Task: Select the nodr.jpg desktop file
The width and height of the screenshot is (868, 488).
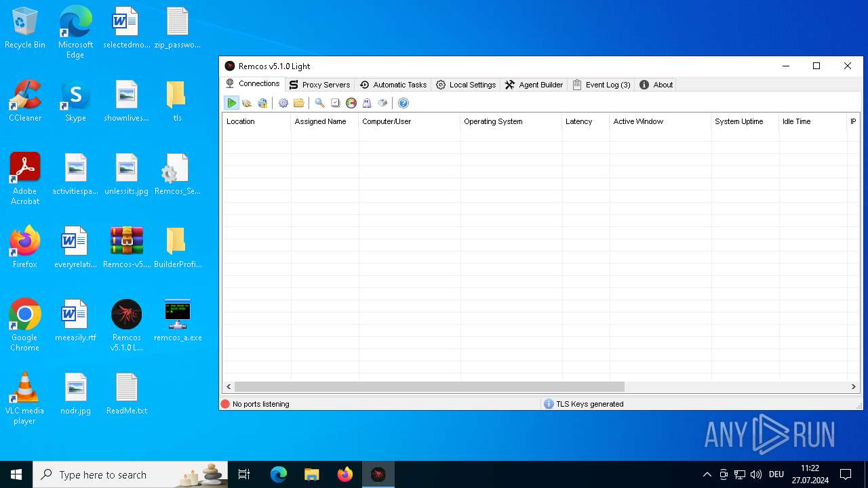Action: (75, 394)
